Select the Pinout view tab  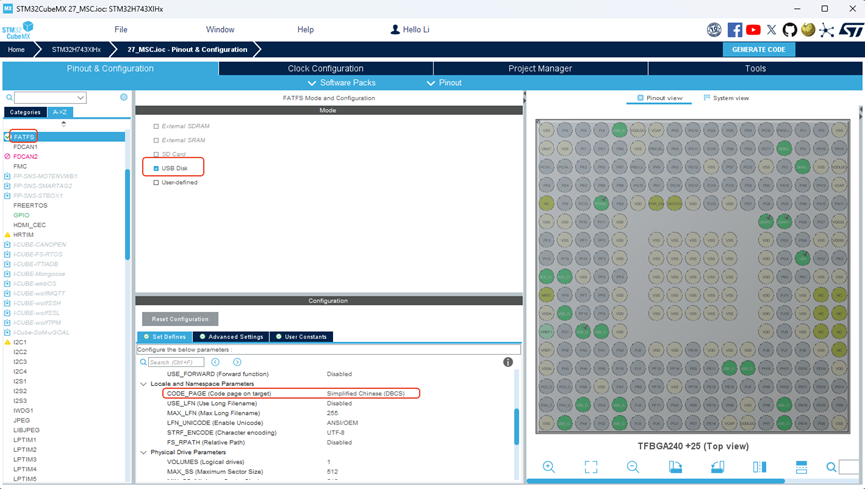[660, 98]
